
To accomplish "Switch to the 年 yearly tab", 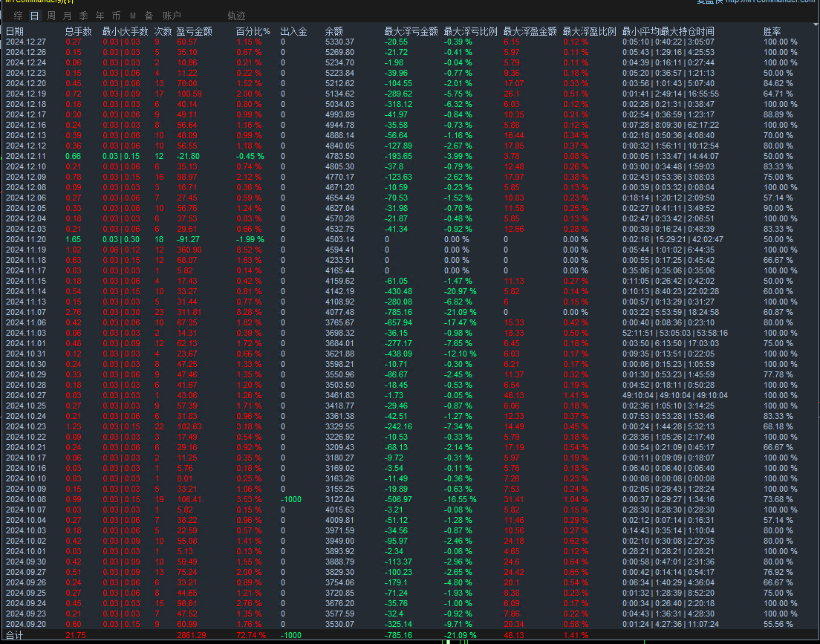I will pos(100,16).
